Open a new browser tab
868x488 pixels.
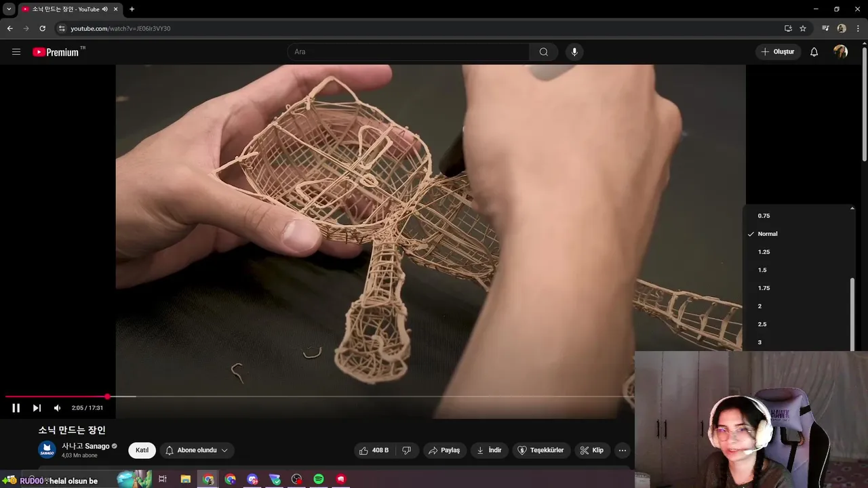pyautogui.click(x=132, y=9)
